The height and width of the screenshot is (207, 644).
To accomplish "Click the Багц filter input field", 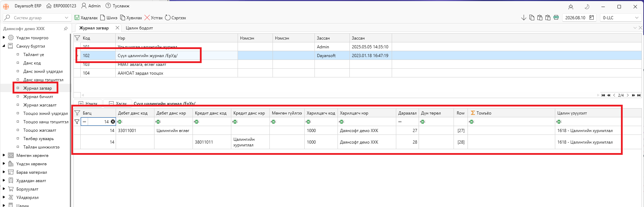I will [x=99, y=122].
